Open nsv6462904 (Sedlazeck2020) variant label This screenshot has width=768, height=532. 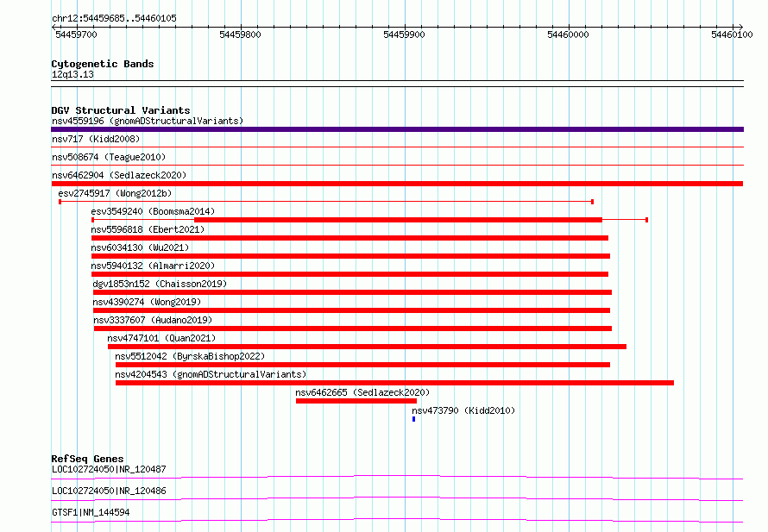pyautogui.click(x=119, y=175)
